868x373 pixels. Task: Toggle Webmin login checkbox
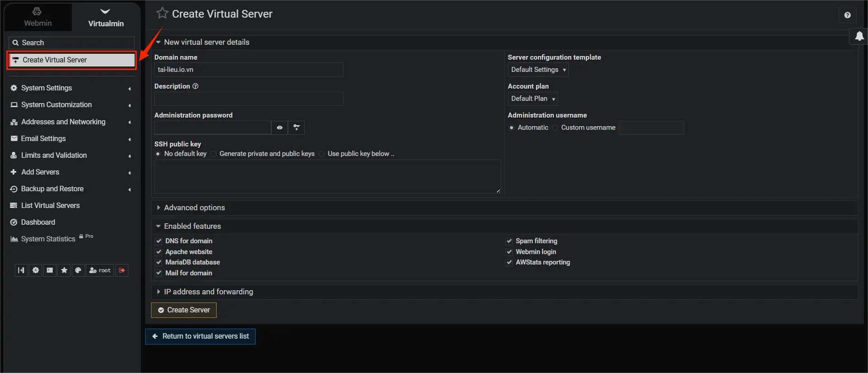pos(509,252)
